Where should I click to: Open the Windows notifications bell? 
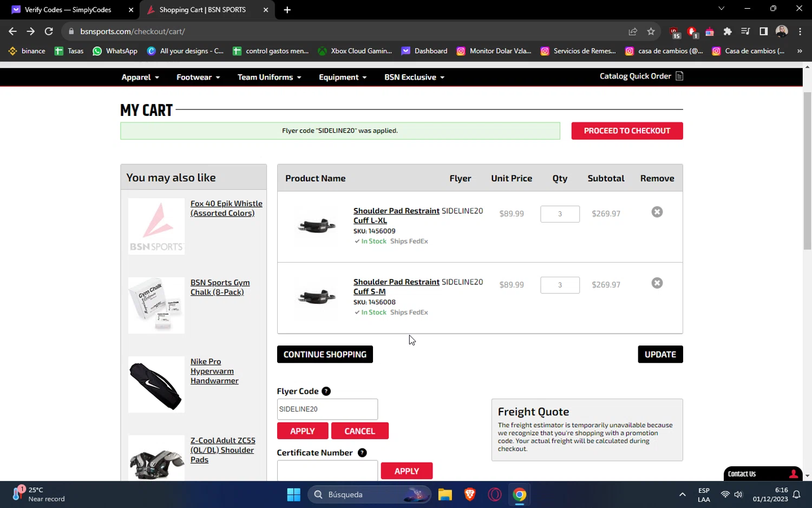tap(797, 494)
